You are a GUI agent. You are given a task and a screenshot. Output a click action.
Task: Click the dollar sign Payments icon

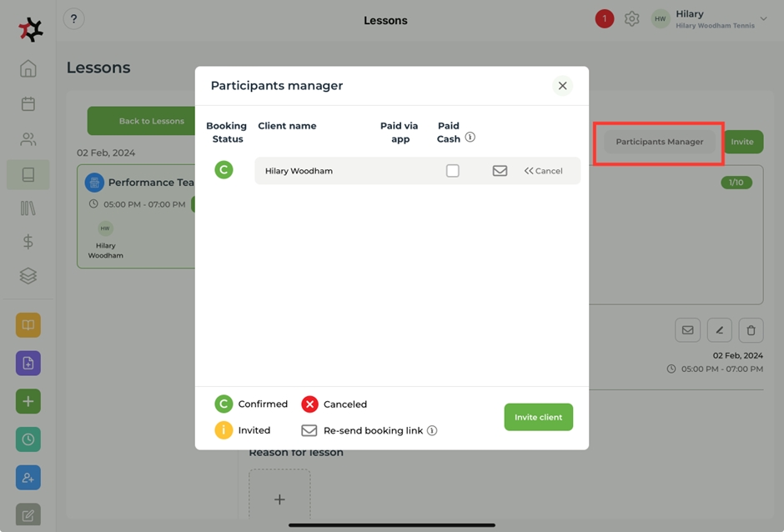coord(28,242)
